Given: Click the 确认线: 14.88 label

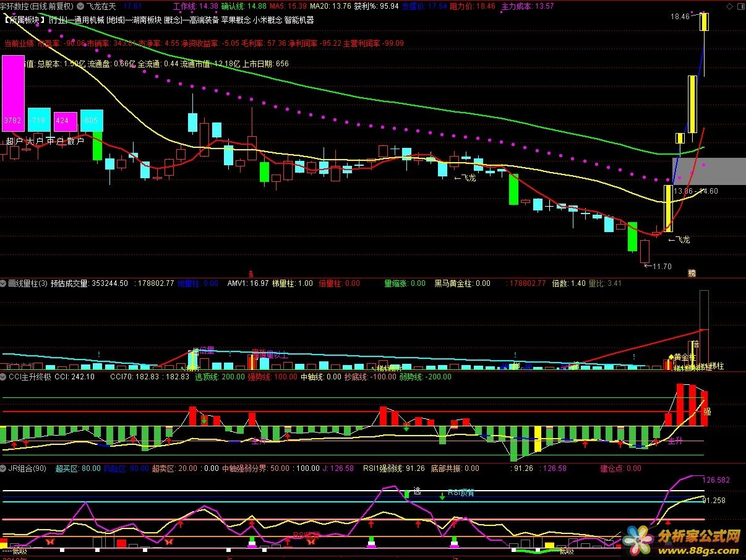Looking at the screenshot, I should (x=244, y=6).
